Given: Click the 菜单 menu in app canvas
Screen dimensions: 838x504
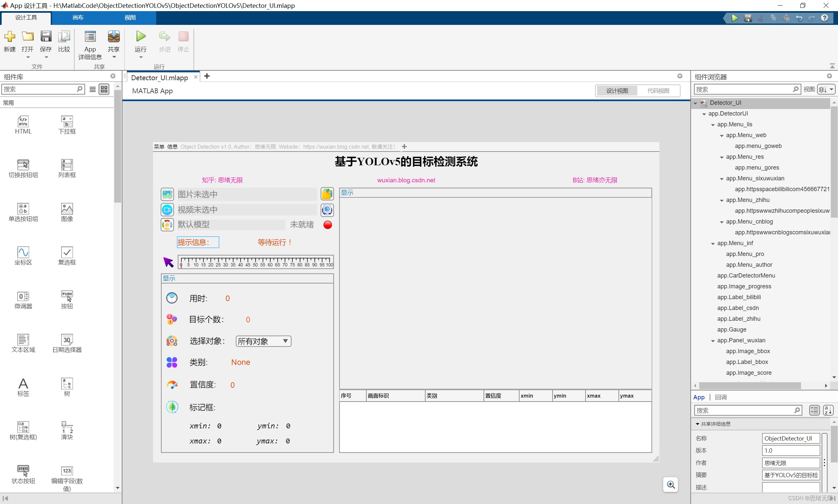Looking at the screenshot, I should pos(159,147).
